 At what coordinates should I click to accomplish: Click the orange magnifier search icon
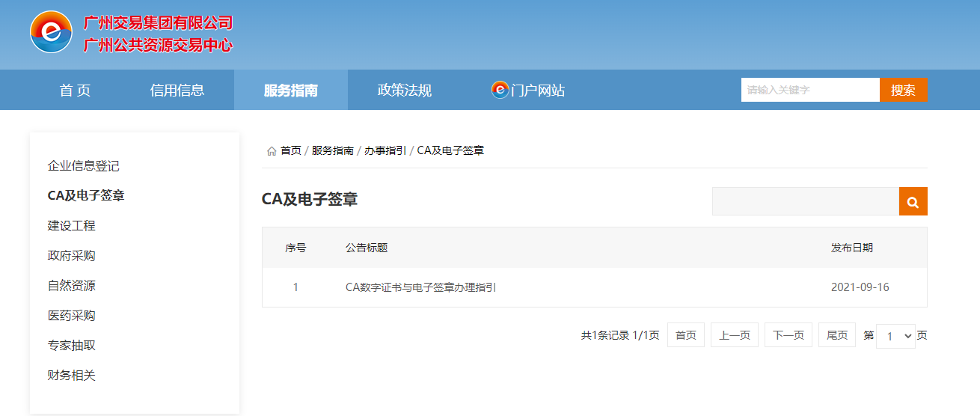tap(913, 201)
